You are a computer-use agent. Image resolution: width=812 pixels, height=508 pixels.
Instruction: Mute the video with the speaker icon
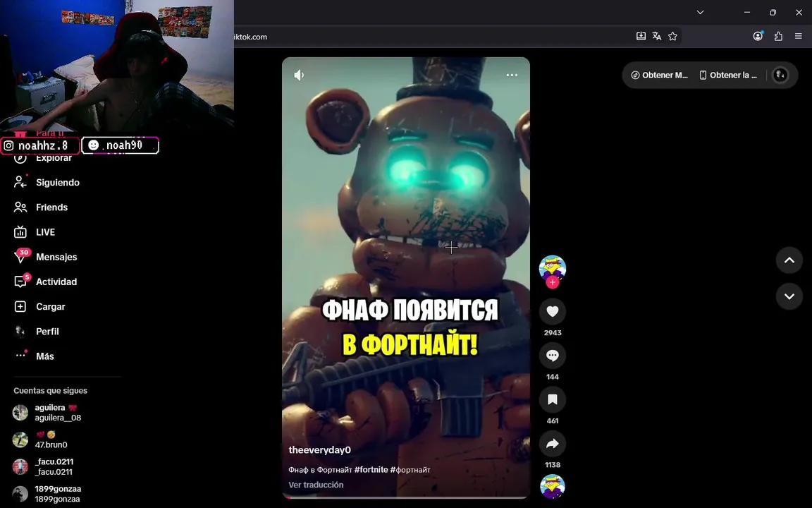pos(300,75)
